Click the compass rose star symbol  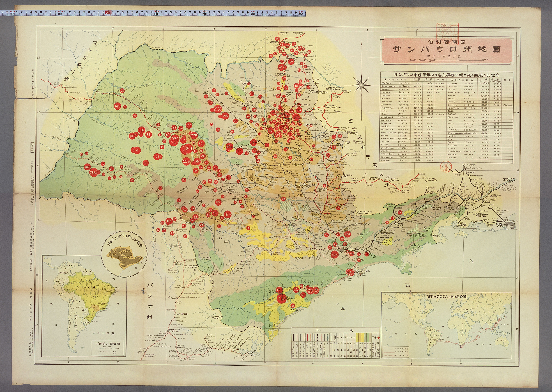tap(361, 85)
